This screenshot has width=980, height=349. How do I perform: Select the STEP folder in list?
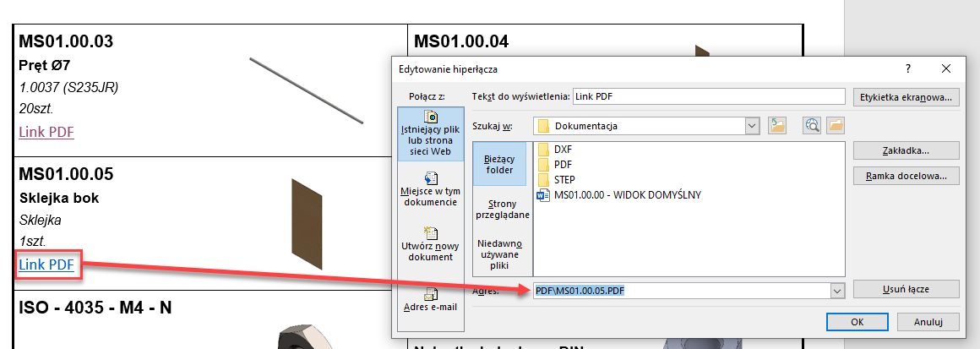[564, 180]
